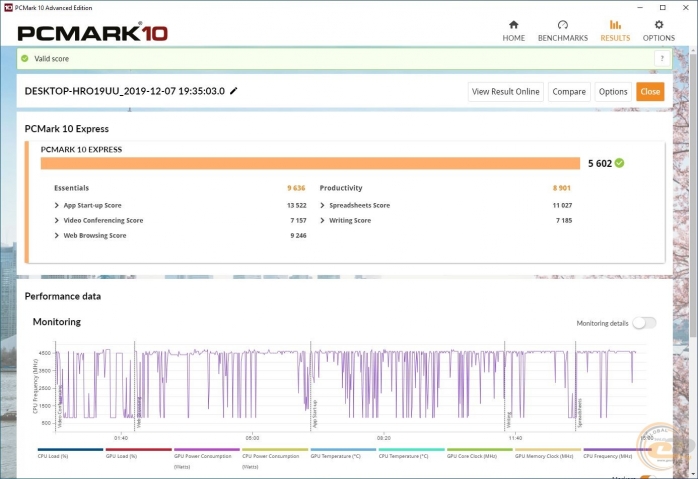The width and height of the screenshot is (698, 479).
Task: Open the result Options button
Action: (613, 92)
